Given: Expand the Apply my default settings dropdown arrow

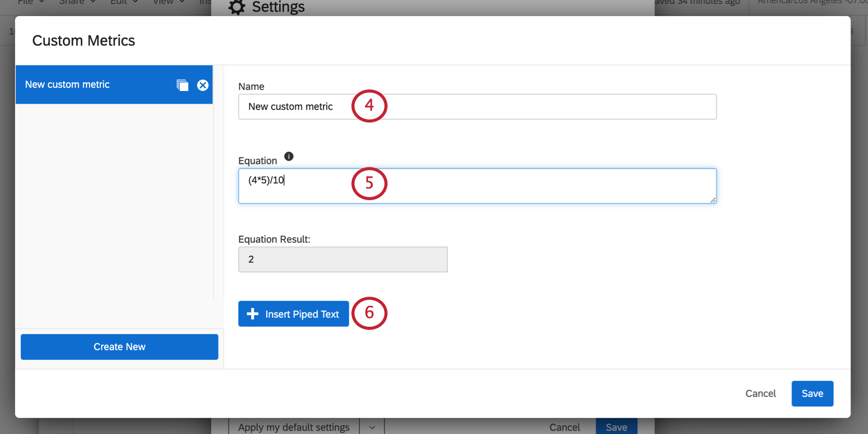Looking at the screenshot, I should (372, 427).
